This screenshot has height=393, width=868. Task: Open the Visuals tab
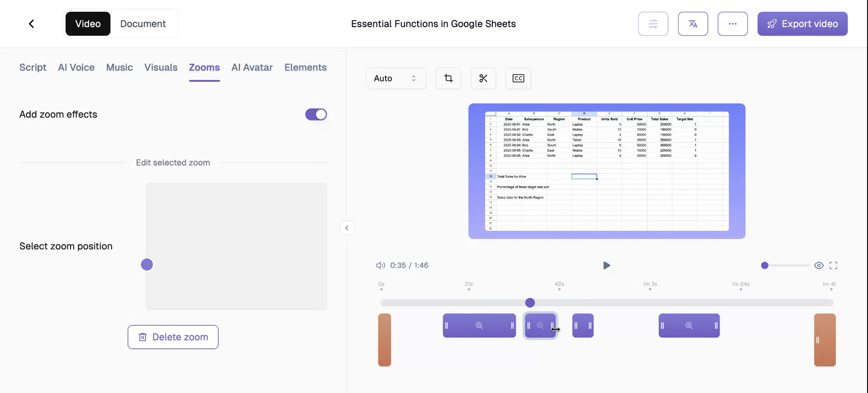(x=161, y=67)
